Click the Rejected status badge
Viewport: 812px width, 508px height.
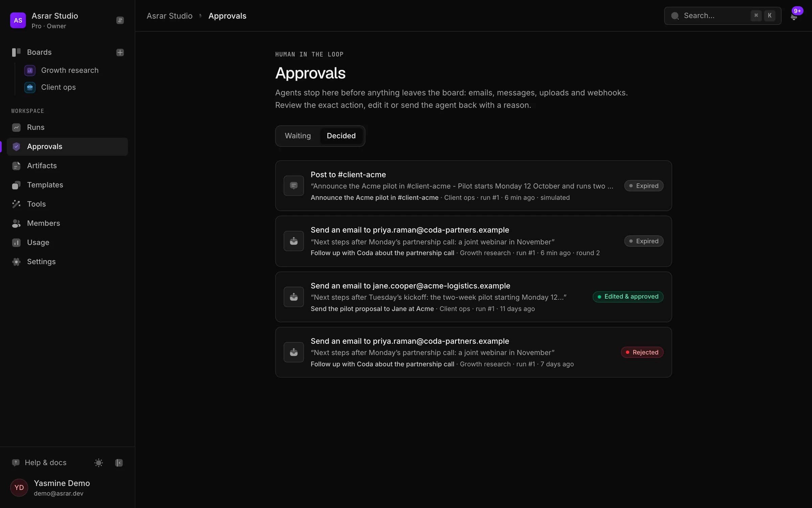(x=642, y=352)
